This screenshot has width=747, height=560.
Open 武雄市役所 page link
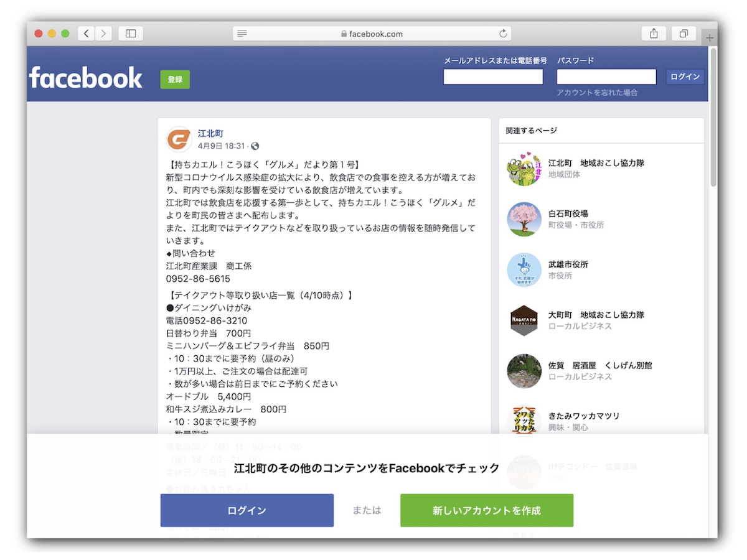(x=568, y=264)
